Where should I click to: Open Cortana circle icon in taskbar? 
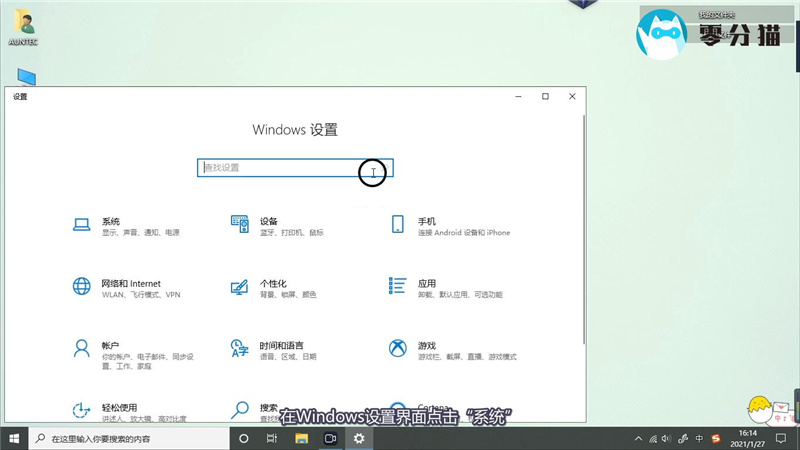245,439
